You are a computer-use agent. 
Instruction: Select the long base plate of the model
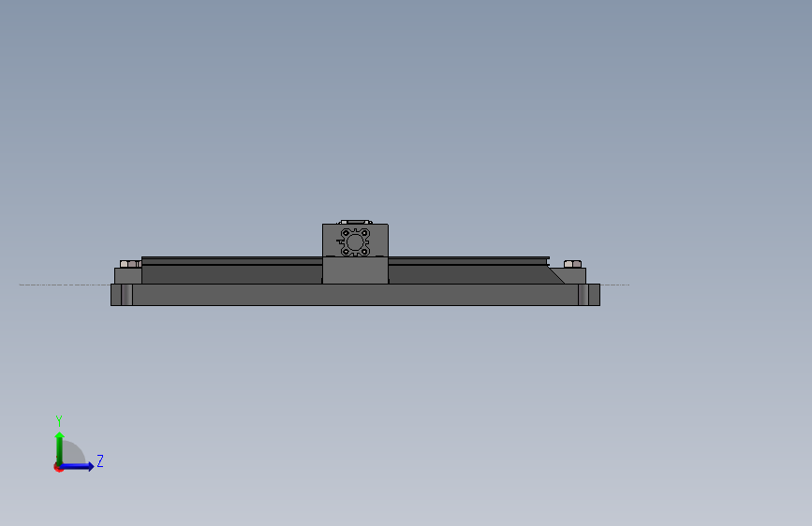pyautogui.click(x=355, y=295)
